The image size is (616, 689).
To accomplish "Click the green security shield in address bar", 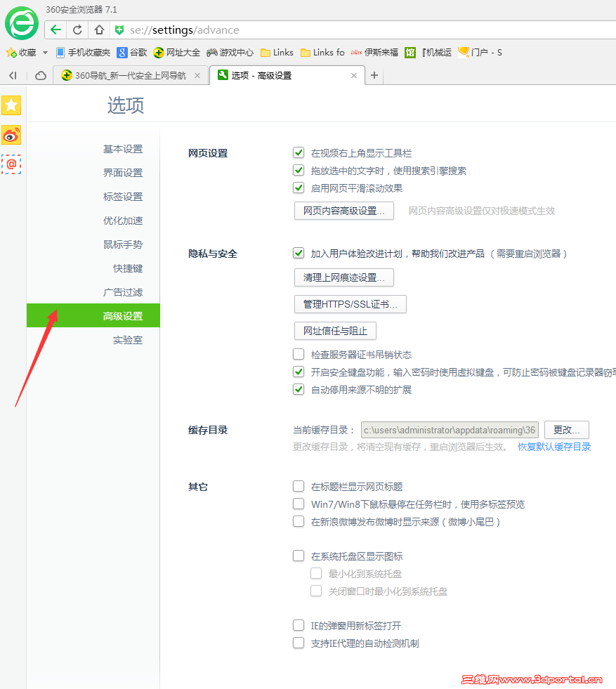I will [119, 30].
